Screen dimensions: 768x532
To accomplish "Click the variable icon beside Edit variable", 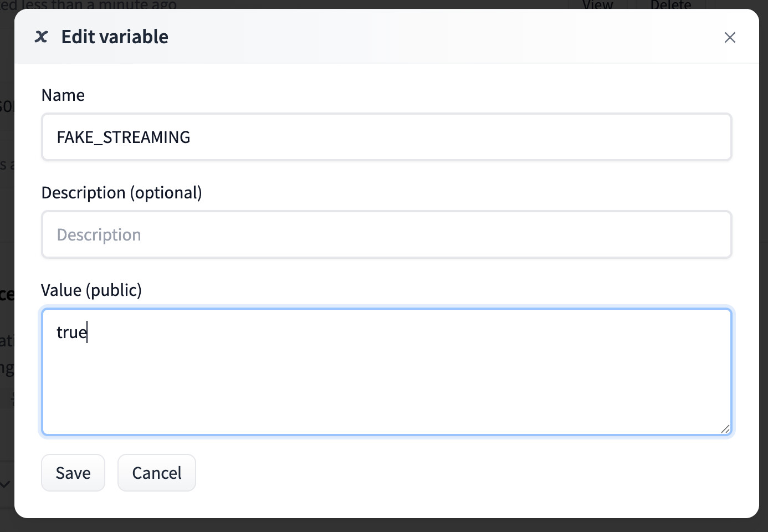I will coord(41,37).
